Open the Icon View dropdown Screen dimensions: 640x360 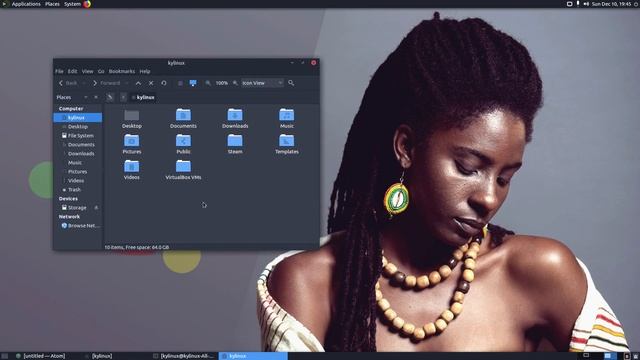point(262,83)
